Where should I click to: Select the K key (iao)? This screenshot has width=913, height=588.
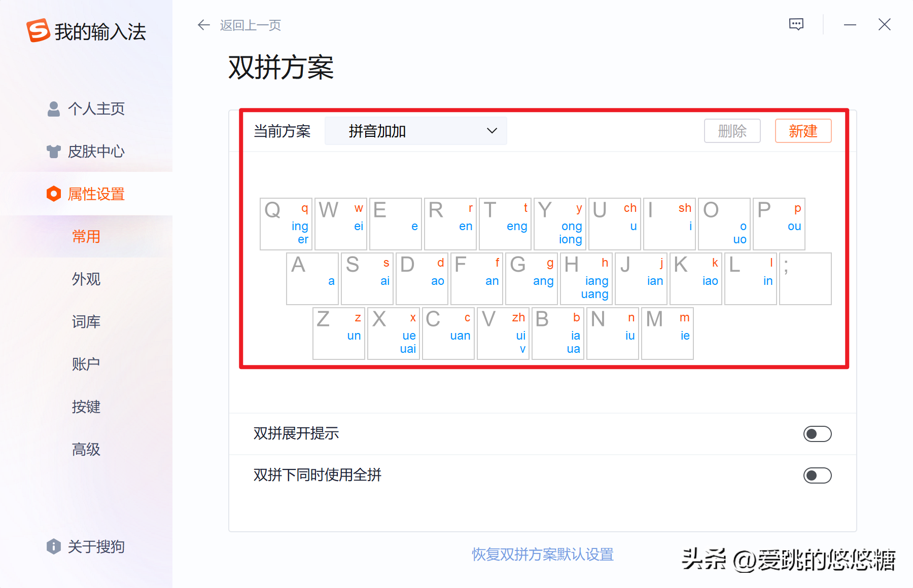click(696, 279)
